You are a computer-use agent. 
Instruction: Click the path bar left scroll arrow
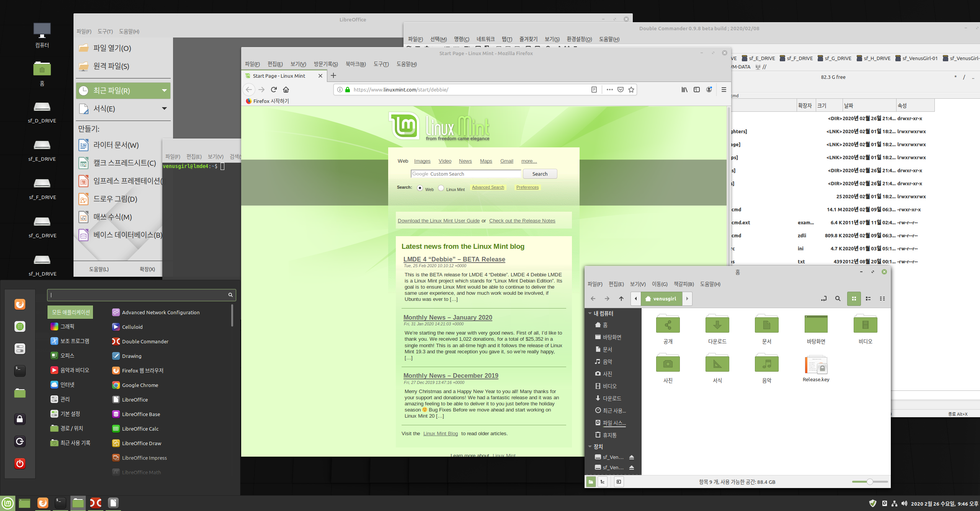coord(636,299)
